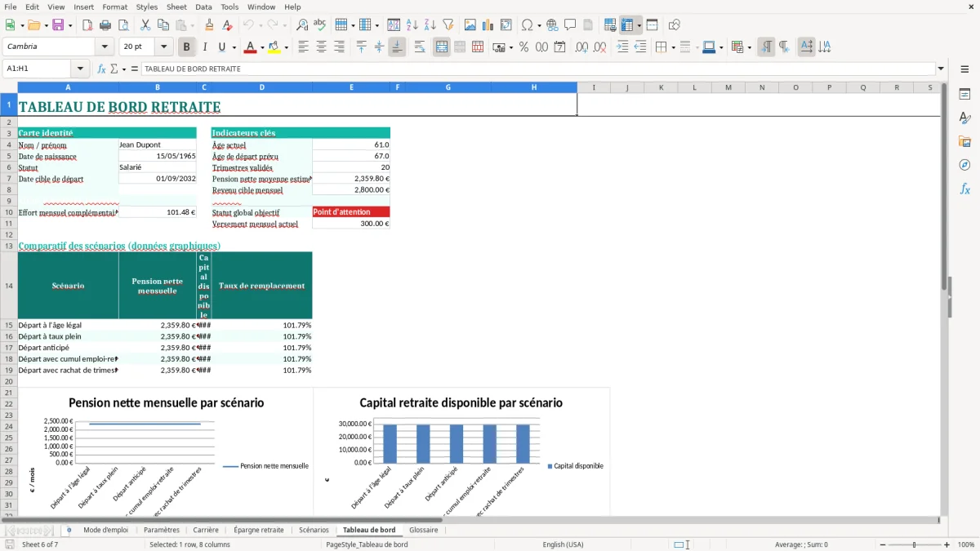Click the Export as PDF icon

[x=87, y=25]
